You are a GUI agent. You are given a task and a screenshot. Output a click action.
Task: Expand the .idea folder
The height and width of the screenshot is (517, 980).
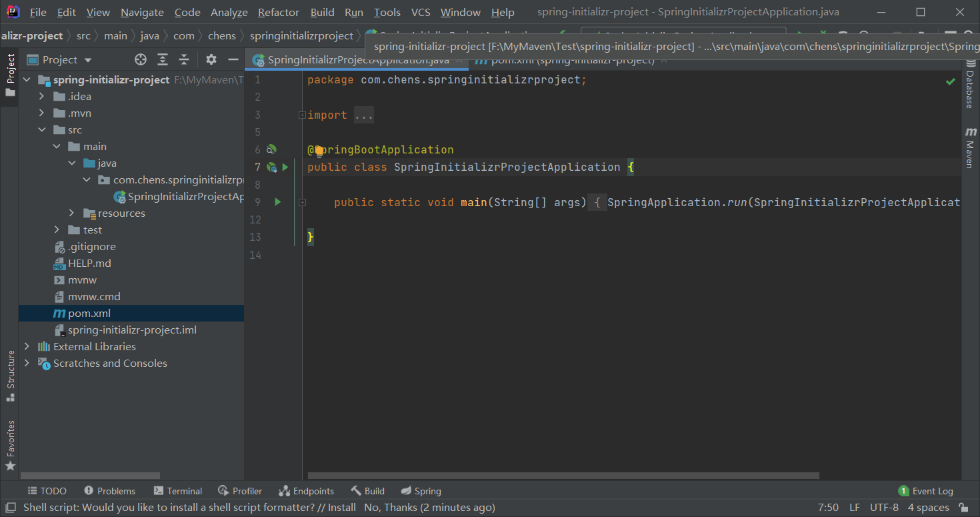[41, 96]
